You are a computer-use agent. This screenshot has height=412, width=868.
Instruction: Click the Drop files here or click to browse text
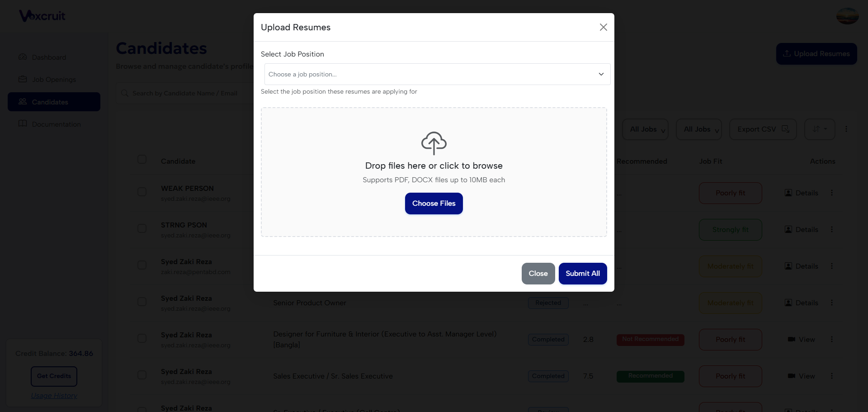(434, 166)
